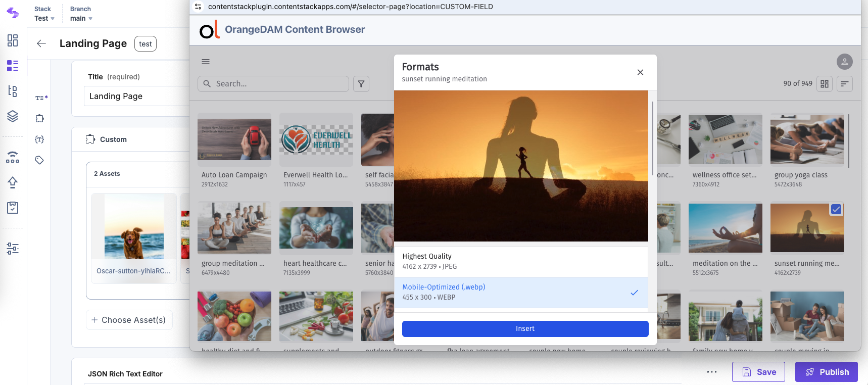Open the Content Models icon in the left rail
Image resolution: width=868 pixels, height=385 pixels.
[x=13, y=91]
